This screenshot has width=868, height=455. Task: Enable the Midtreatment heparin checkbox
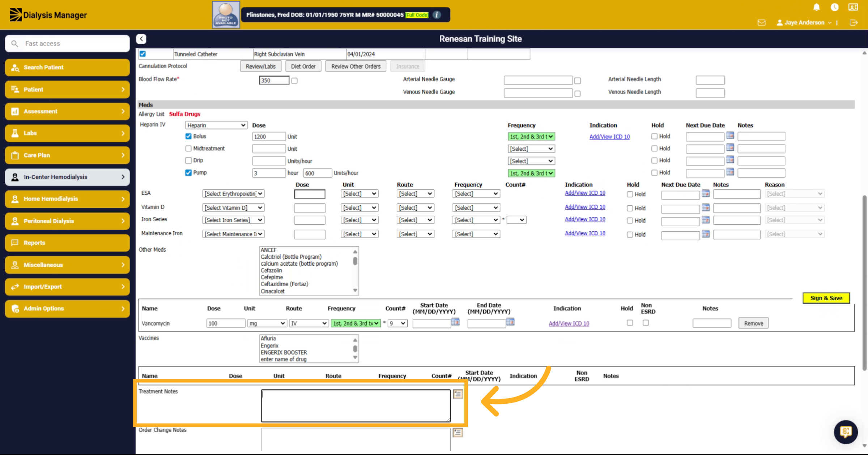point(188,149)
